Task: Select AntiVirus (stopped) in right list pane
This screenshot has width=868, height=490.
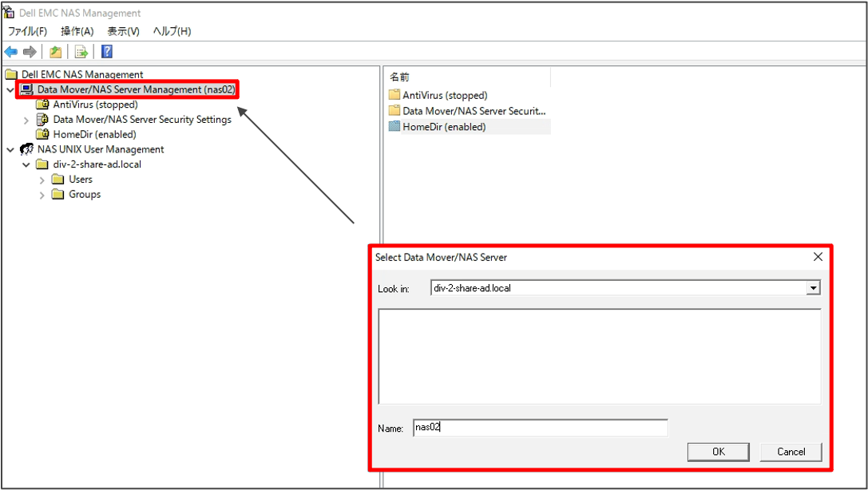Action: coord(445,96)
